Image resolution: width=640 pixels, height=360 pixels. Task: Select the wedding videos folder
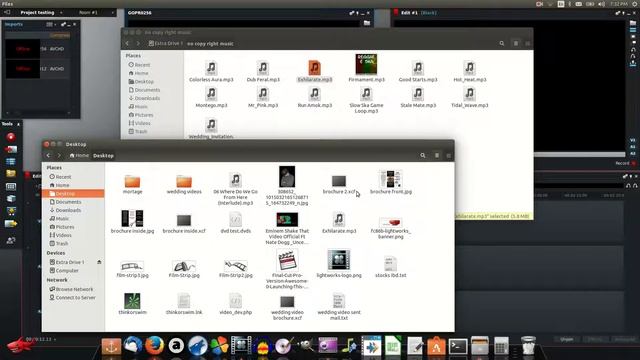[184, 184]
